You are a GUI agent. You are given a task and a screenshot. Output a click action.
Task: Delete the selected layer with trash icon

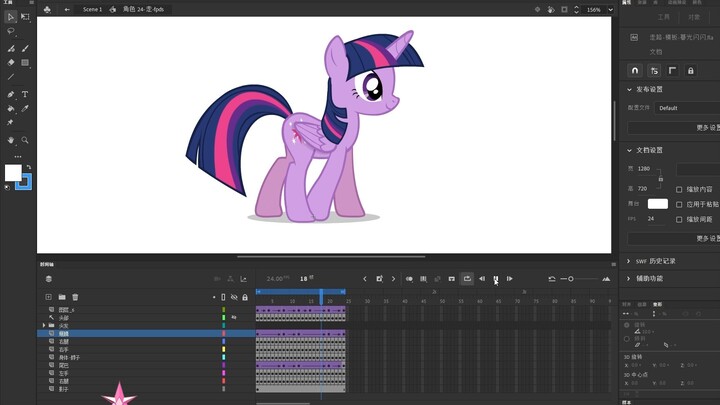coord(75,297)
